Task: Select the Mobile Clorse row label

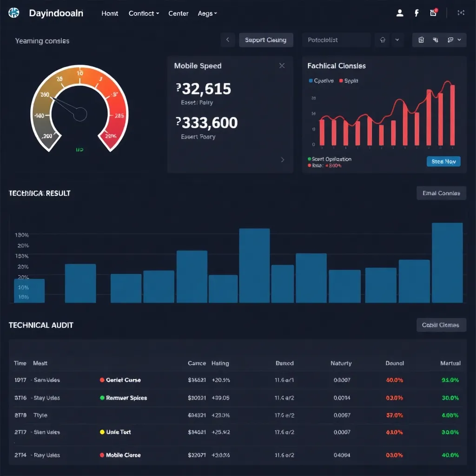Action: (123, 455)
